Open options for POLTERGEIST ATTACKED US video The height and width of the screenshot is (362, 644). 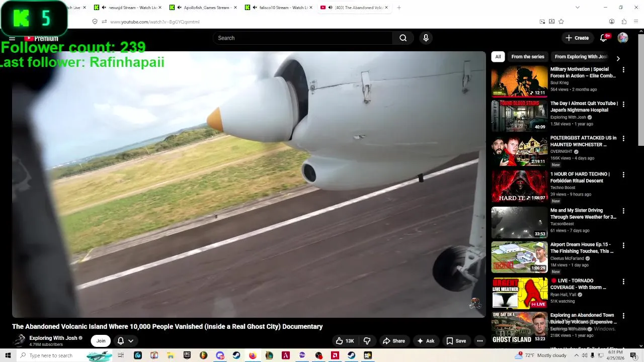[x=623, y=138]
